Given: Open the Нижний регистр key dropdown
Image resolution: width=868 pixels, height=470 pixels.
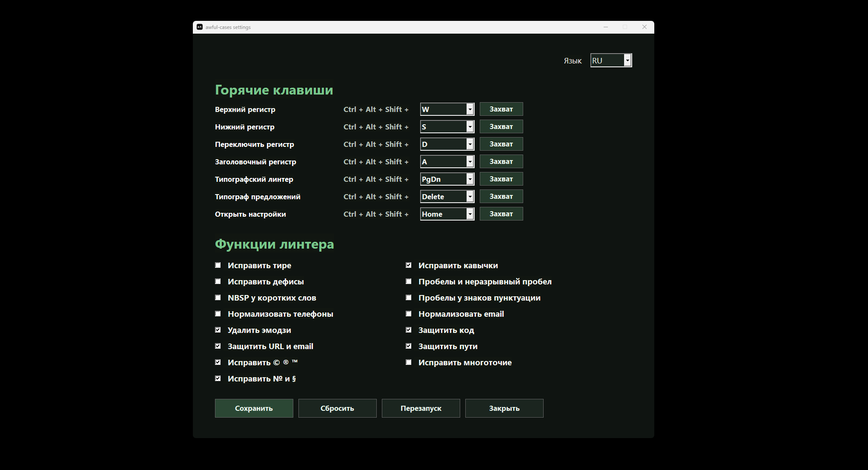Looking at the screenshot, I should coord(447,127).
